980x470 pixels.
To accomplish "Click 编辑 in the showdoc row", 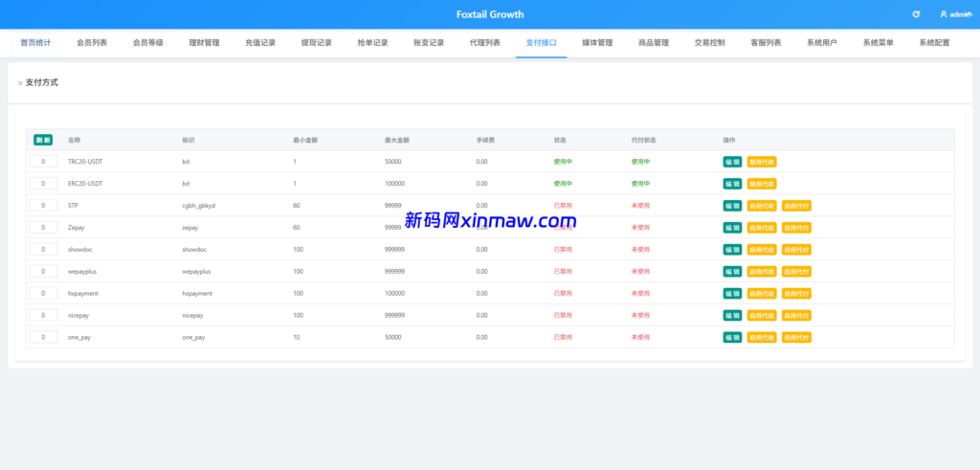I will [x=732, y=250].
